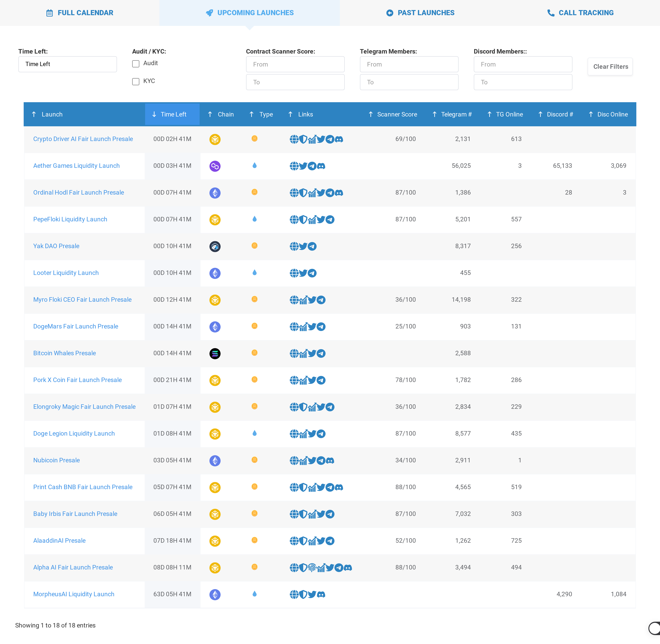This screenshot has height=644, width=660.
Task: Open the Crypto Driver AI website globe icon
Action: tap(294, 139)
